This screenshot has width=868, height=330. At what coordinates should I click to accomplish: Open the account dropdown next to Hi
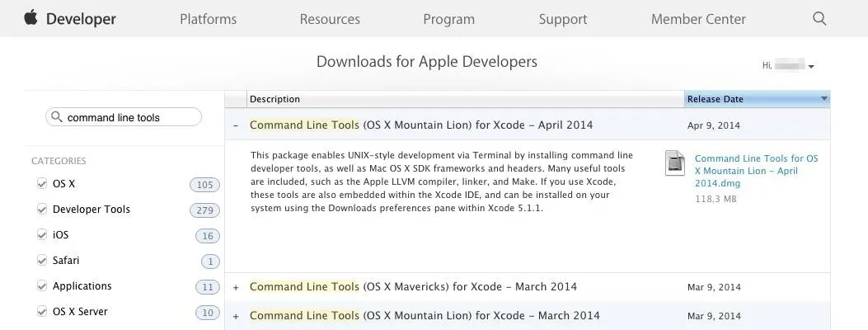(811, 66)
